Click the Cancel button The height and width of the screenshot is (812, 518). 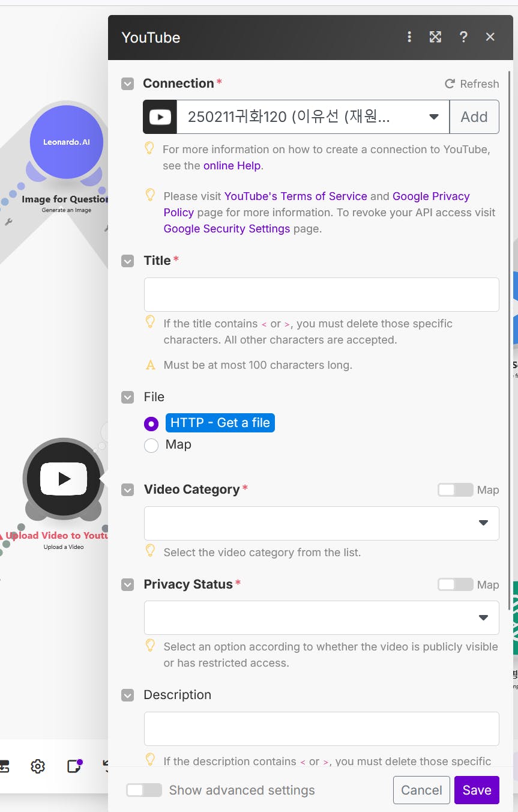pyautogui.click(x=421, y=790)
